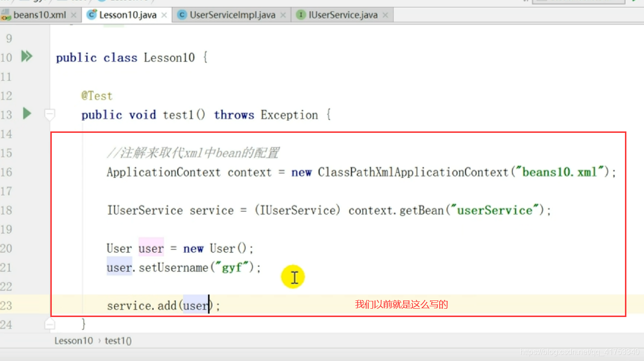Collapse the test1 method at its declaration line

[49, 115]
